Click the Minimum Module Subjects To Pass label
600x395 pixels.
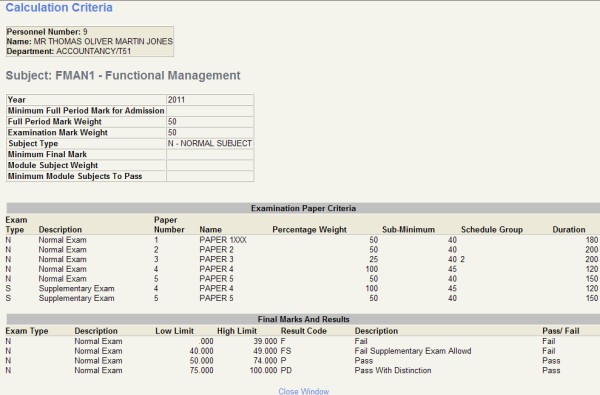pyautogui.click(x=75, y=176)
